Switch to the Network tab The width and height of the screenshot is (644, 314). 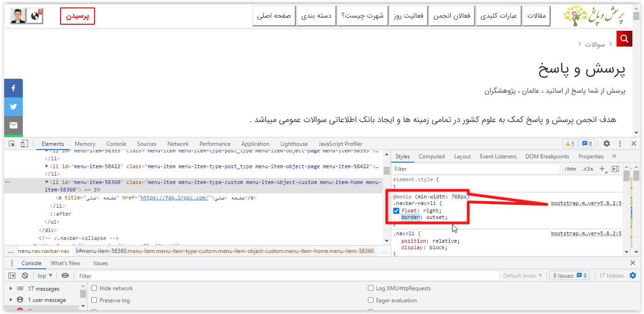(178, 144)
